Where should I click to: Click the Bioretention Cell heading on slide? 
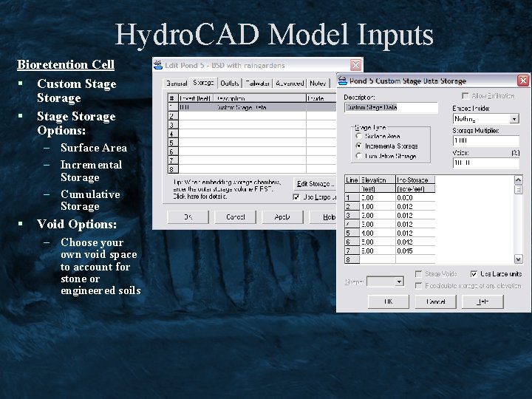click(66, 64)
